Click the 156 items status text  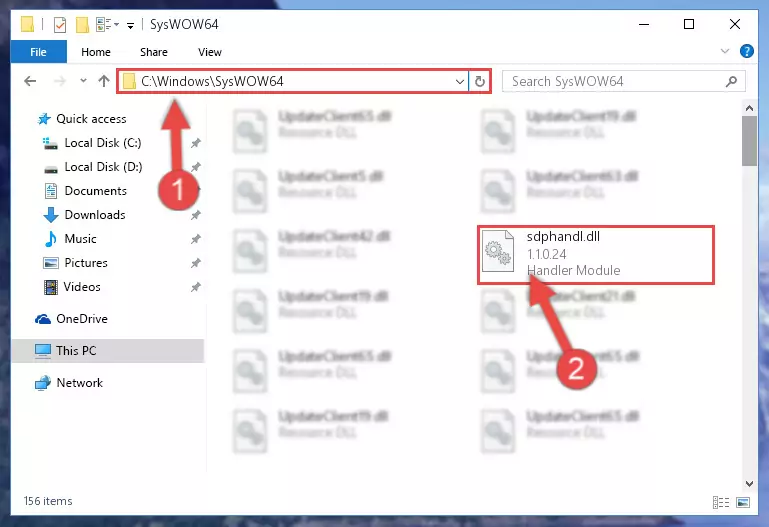coord(48,501)
